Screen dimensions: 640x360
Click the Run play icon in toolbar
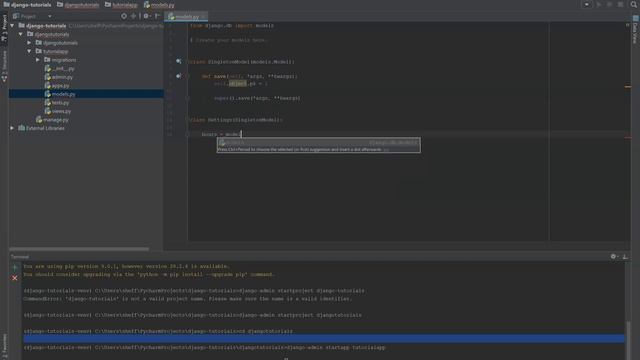coord(599,4)
